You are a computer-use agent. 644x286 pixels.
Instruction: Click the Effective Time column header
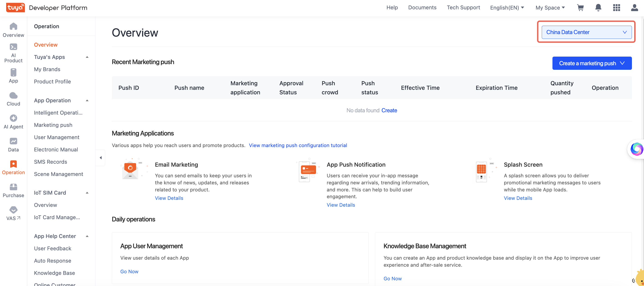(x=420, y=88)
